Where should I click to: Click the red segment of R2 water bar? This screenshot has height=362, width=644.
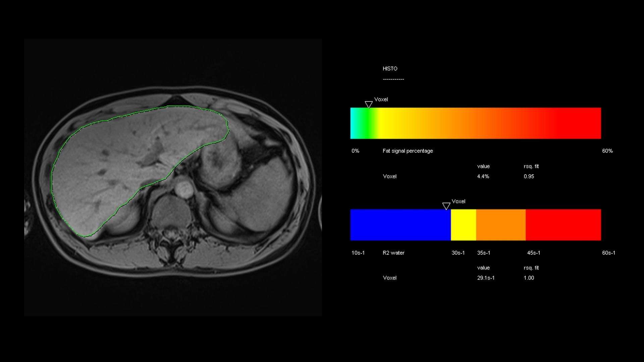(563, 225)
